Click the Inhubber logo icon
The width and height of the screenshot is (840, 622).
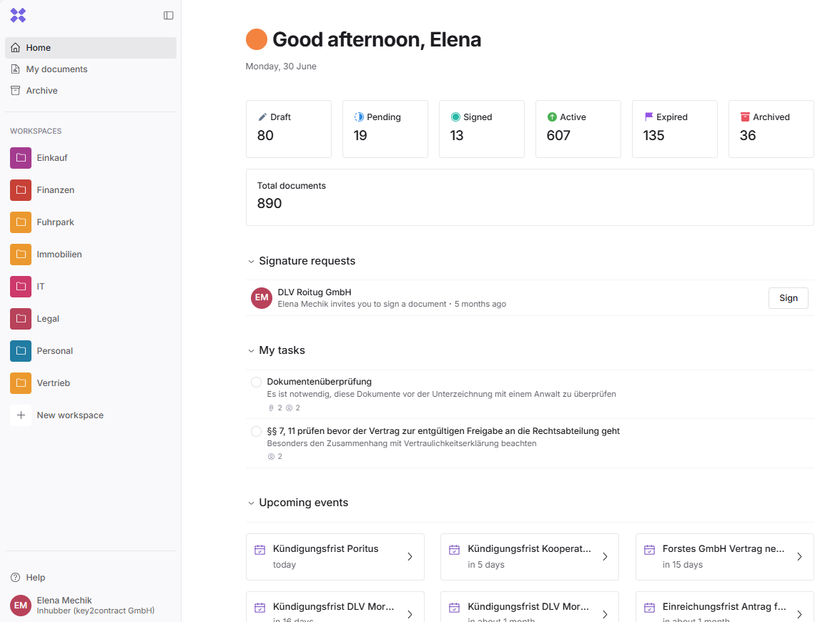pyautogui.click(x=18, y=15)
